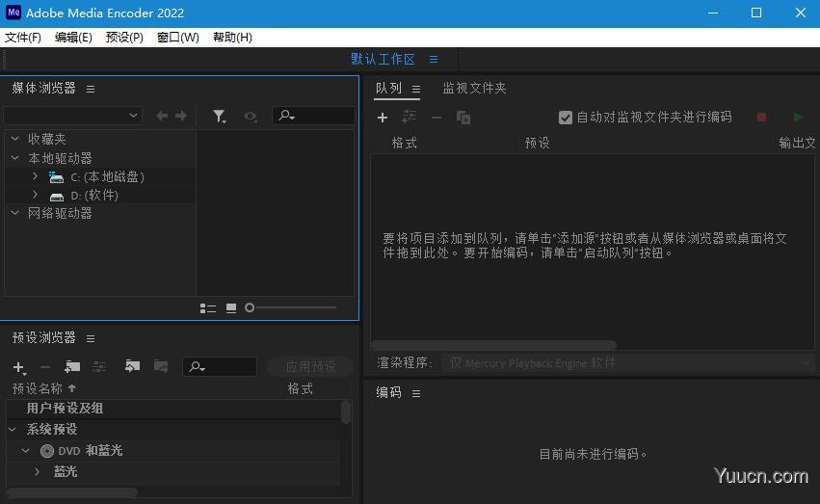Collapse the DVD 和蓝光 group
The height and width of the screenshot is (504, 820).
[25, 450]
